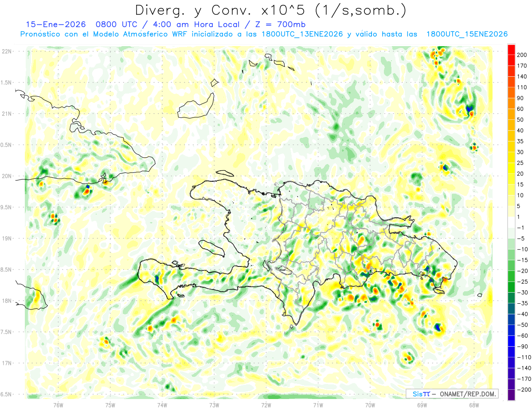Click the "68W" longitude axis label
Viewport: 532px width, 411px height.
click(x=473, y=405)
